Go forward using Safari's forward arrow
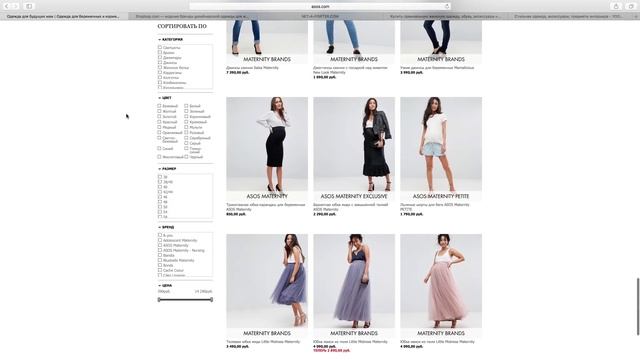The height and width of the screenshot is (360, 640). pos(16,6)
